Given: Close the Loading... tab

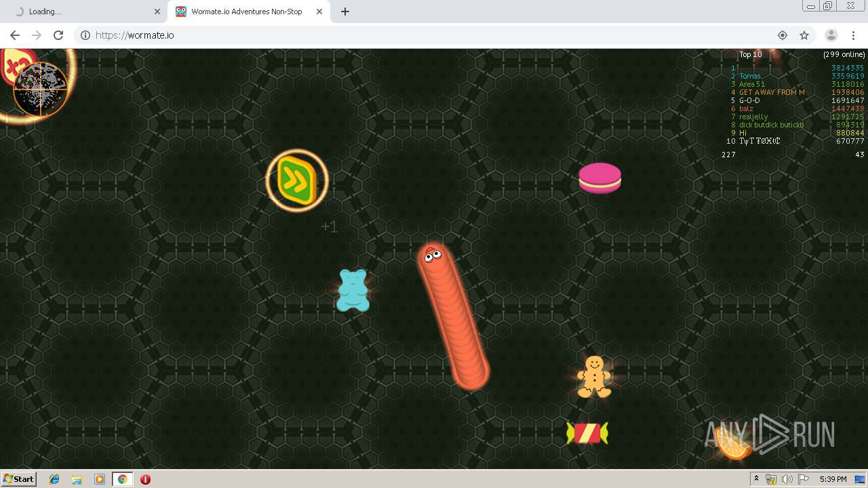Looking at the screenshot, I should 157,12.
